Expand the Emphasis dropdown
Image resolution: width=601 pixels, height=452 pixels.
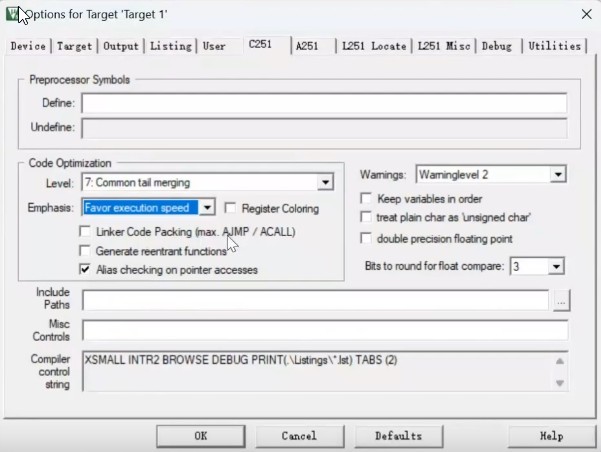coord(207,207)
